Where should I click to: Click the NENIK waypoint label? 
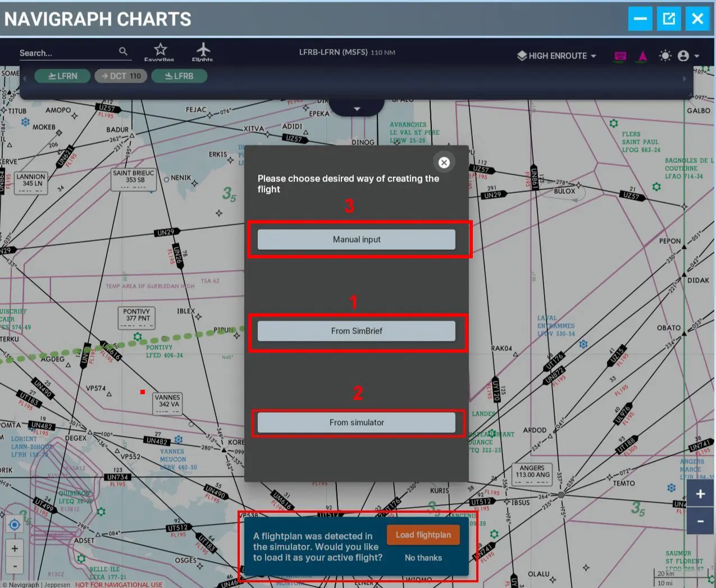[x=181, y=177]
